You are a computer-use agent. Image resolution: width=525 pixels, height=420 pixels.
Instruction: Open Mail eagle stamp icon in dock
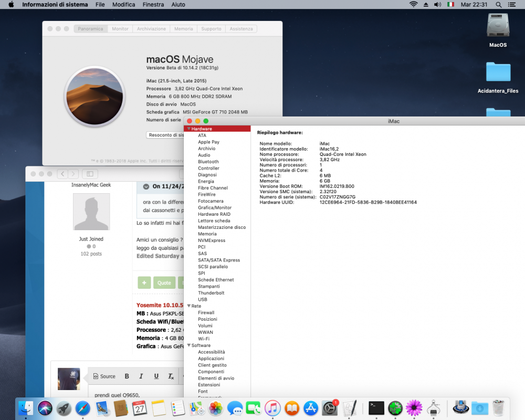click(102, 408)
